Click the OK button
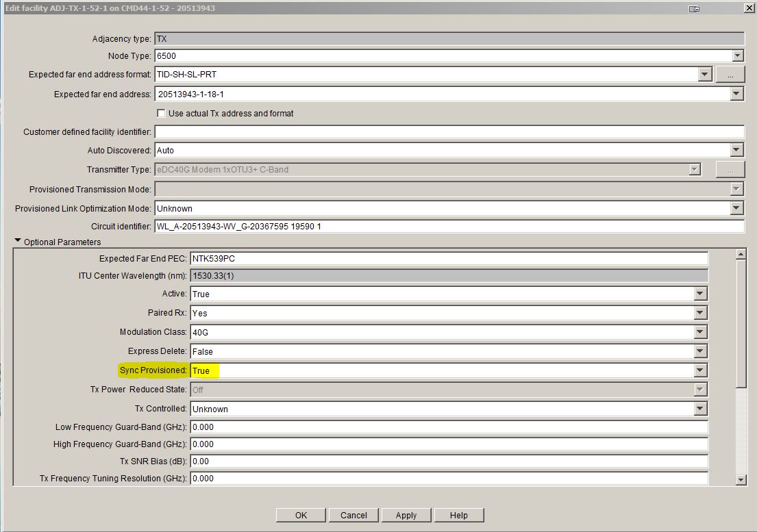757x532 pixels. (301, 515)
